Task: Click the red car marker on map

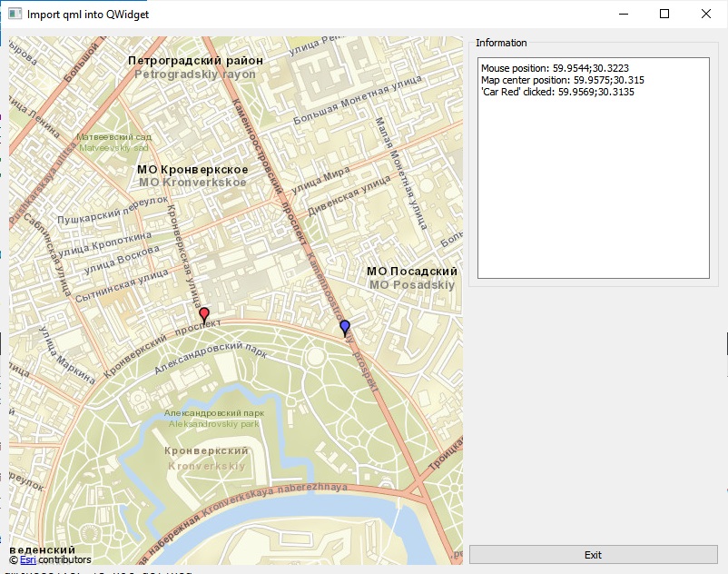Action: coord(204,314)
